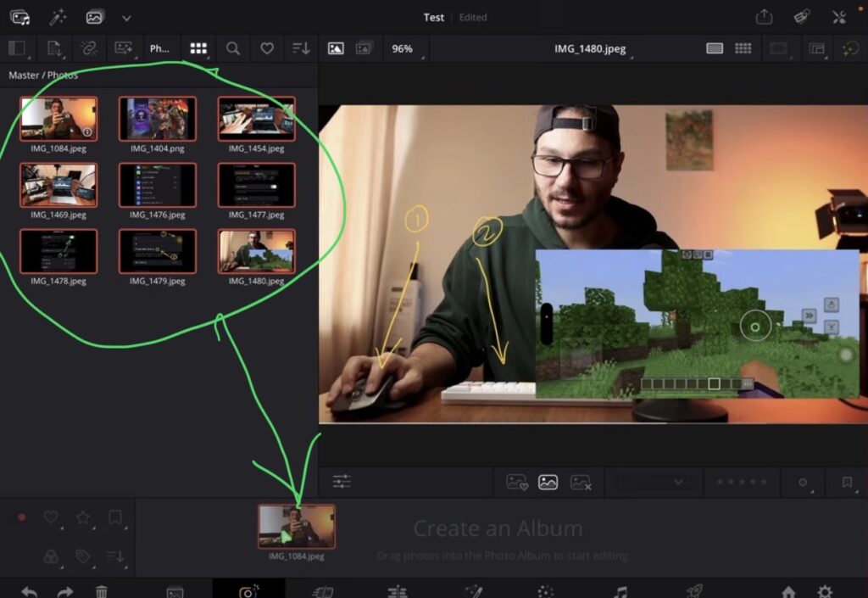Set the star rating below viewer
The height and width of the screenshot is (598, 868).
pos(742,482)
